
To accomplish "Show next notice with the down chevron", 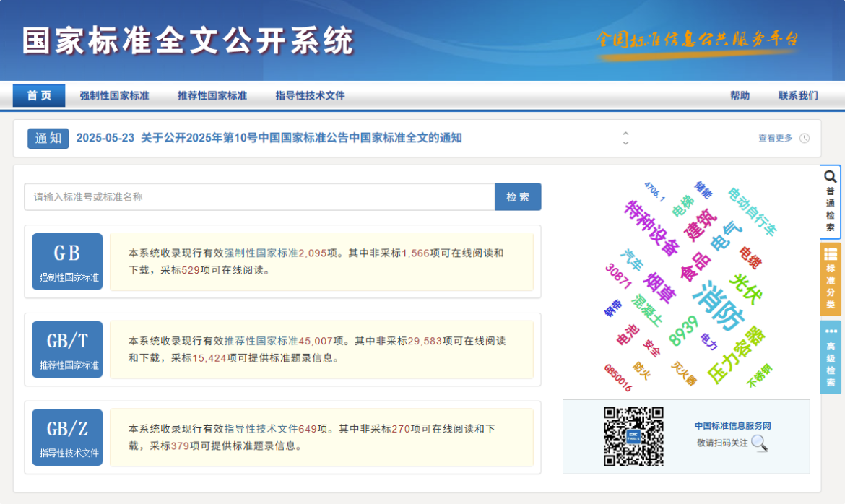I will click(625, 143).
